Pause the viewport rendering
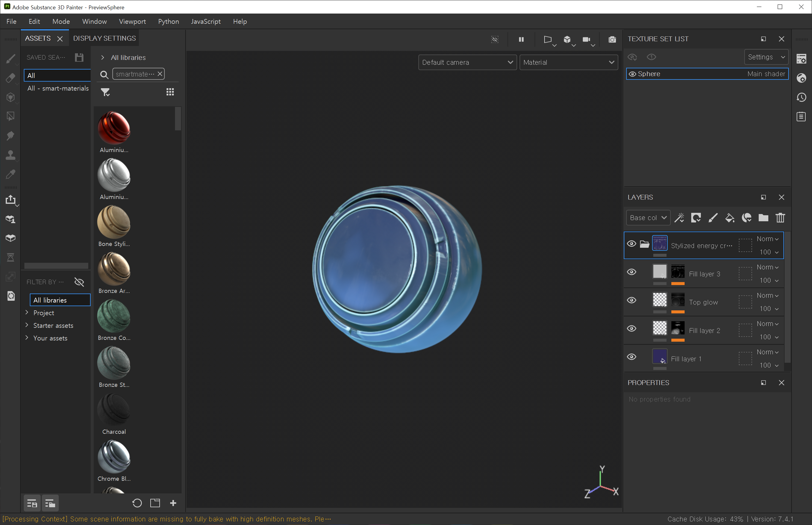Viewport: 812px width, 525px height. coord(521,39)
